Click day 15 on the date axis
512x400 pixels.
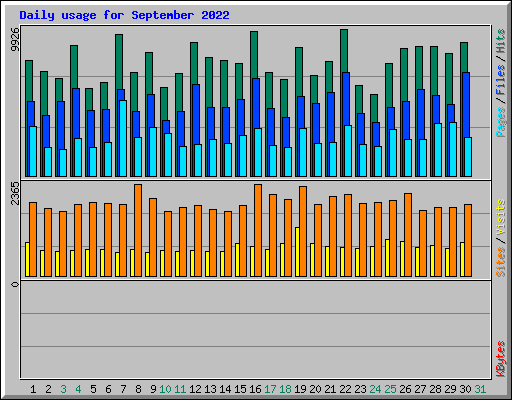click(x=240, y=389)
